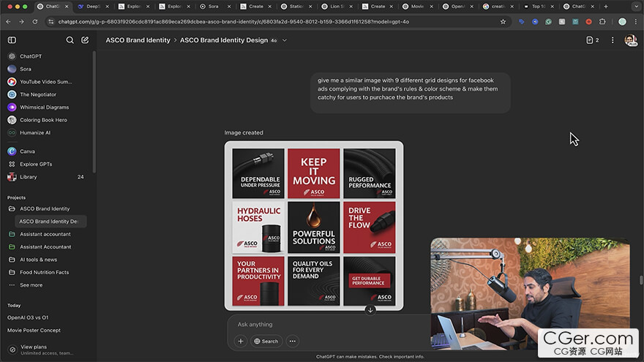
Task: Switch to the Top 10 browser tab
Action: [x=539, y=6]
